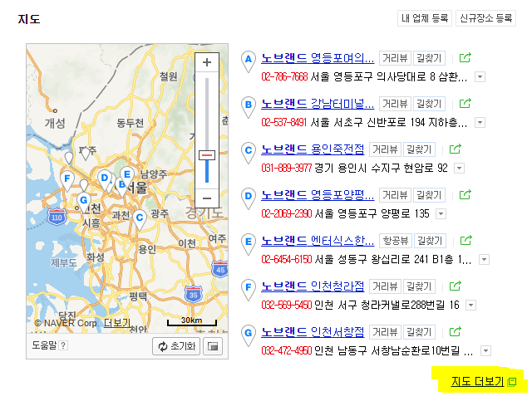Click the 더보기 link beside NAVER Corp.
Screen dimensions: 532x401
pos(117,323)
